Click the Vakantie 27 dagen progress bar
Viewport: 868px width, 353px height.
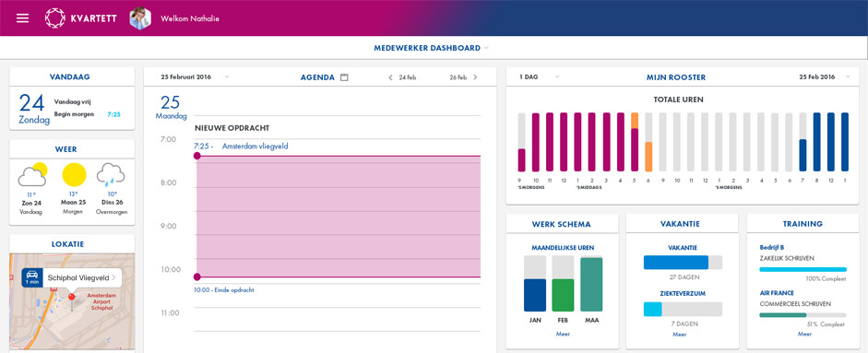(x=683, y=263)
